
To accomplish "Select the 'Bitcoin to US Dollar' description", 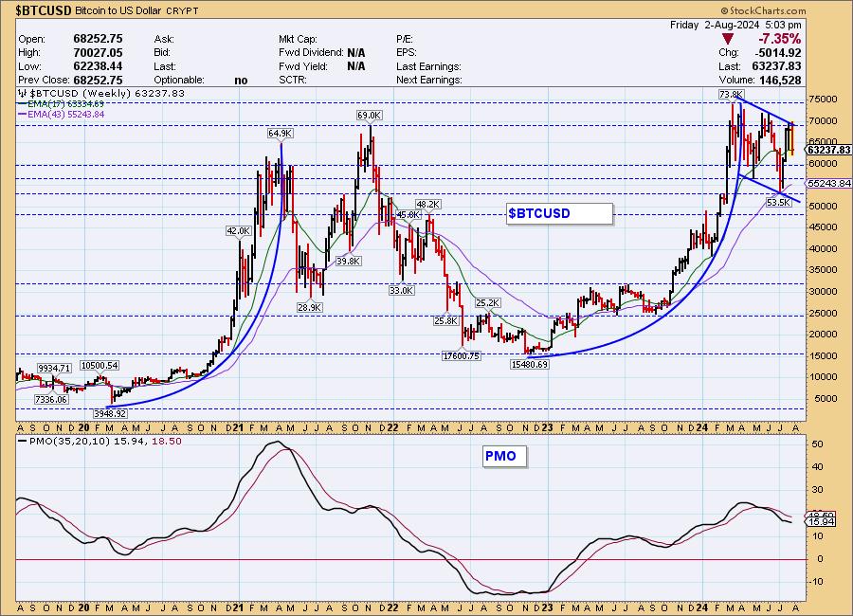I will click(117, 10).
